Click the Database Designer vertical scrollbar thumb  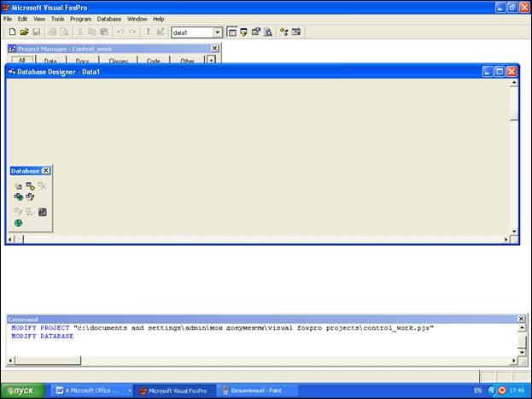[514, 116]
